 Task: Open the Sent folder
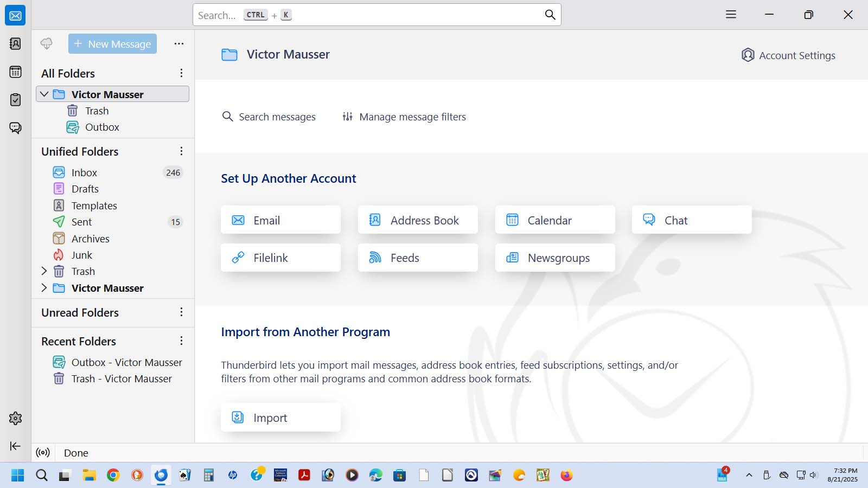(112, 222)
